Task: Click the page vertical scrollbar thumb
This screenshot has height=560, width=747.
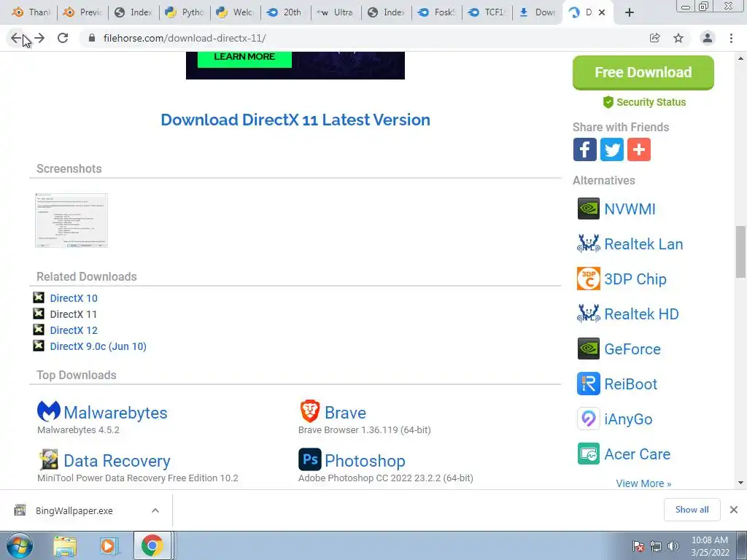Action: 740,252
